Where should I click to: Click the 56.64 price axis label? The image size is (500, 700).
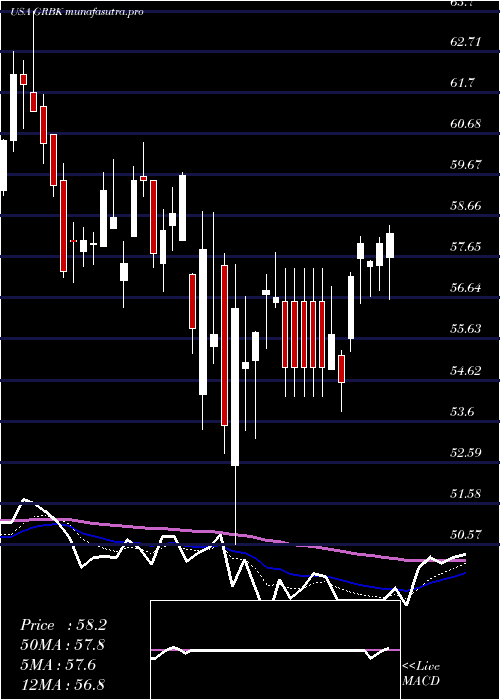467,287
